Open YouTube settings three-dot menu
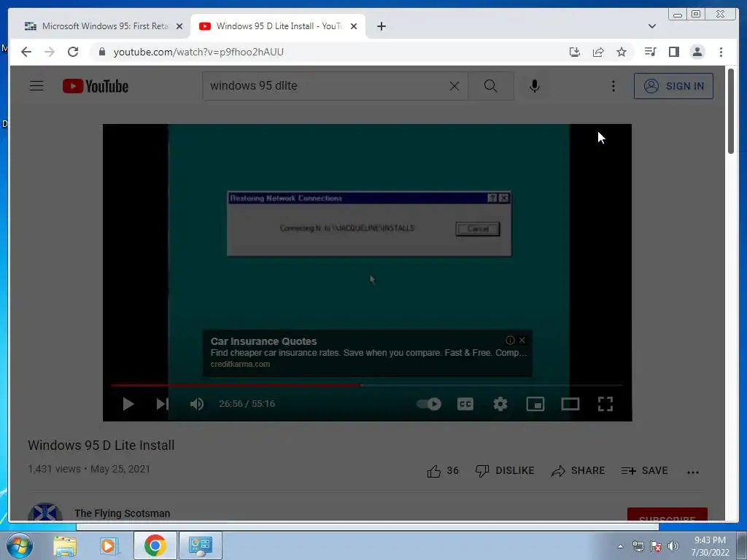 (x=613, y=86)
